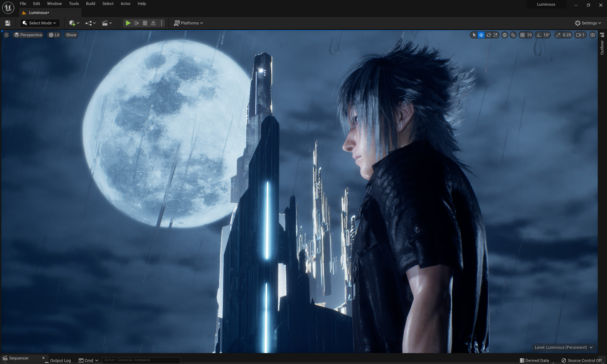Click the Unreal Engine logo icon
607x364 pixels.
click(8, 8)
